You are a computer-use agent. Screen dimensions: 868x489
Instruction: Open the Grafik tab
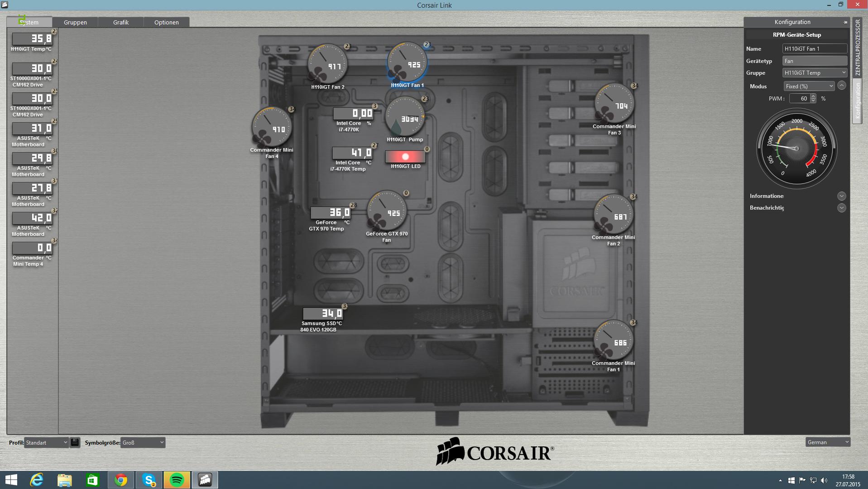[x=121, y=22]
